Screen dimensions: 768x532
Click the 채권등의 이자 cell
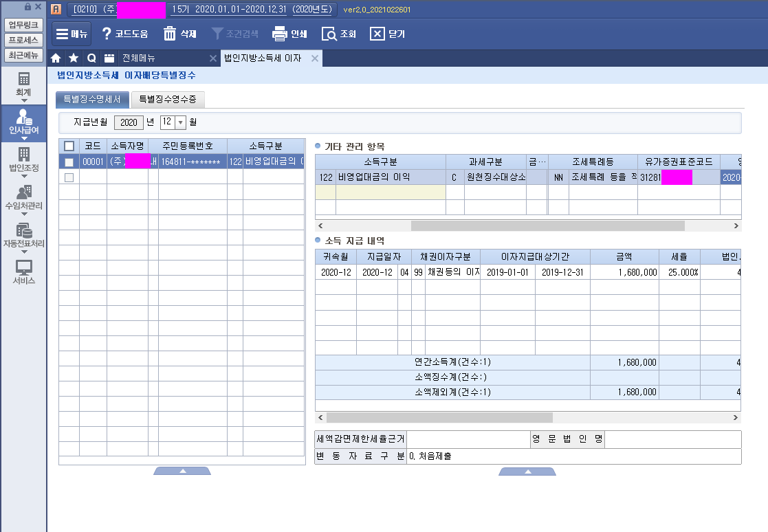[452, 272]
